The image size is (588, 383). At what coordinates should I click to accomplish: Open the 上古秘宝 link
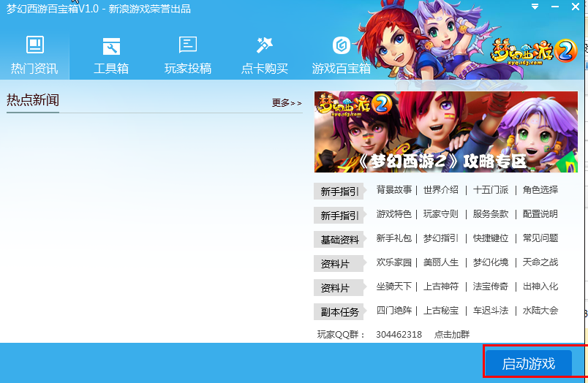tap(440, 311)
